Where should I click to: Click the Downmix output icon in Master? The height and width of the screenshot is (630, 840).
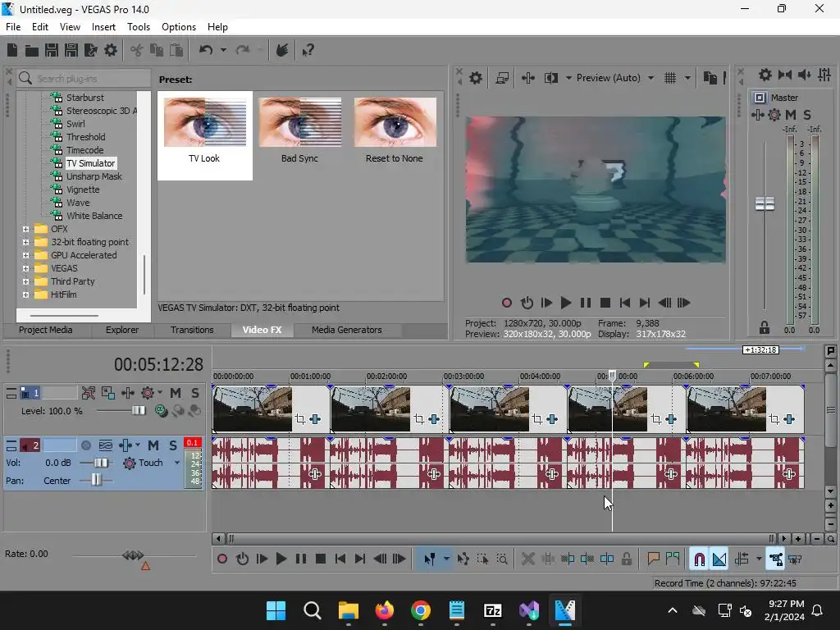tap(785, 75)
